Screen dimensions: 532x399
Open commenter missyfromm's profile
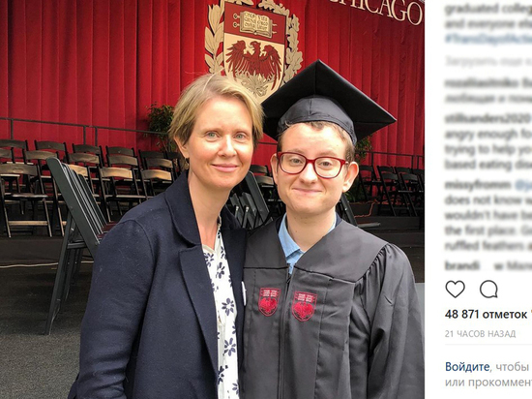[x=478, y=185]
